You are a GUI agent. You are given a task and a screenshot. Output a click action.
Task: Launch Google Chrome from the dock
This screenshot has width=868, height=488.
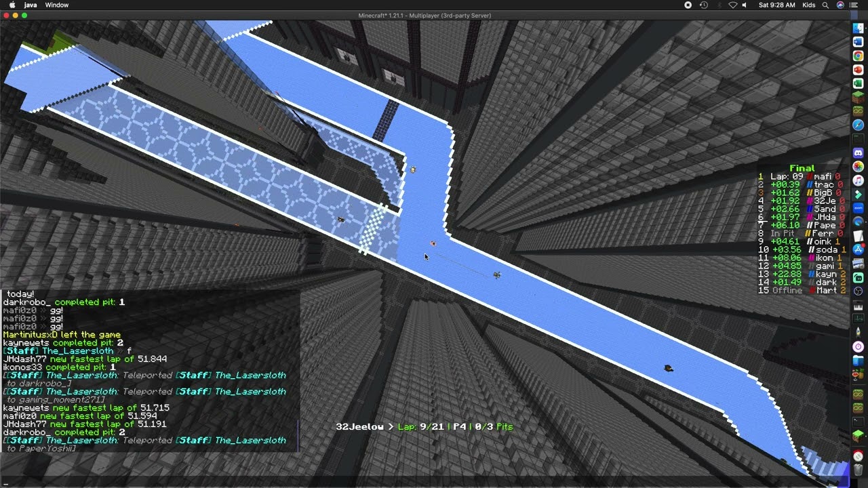[x=858, y=56]
